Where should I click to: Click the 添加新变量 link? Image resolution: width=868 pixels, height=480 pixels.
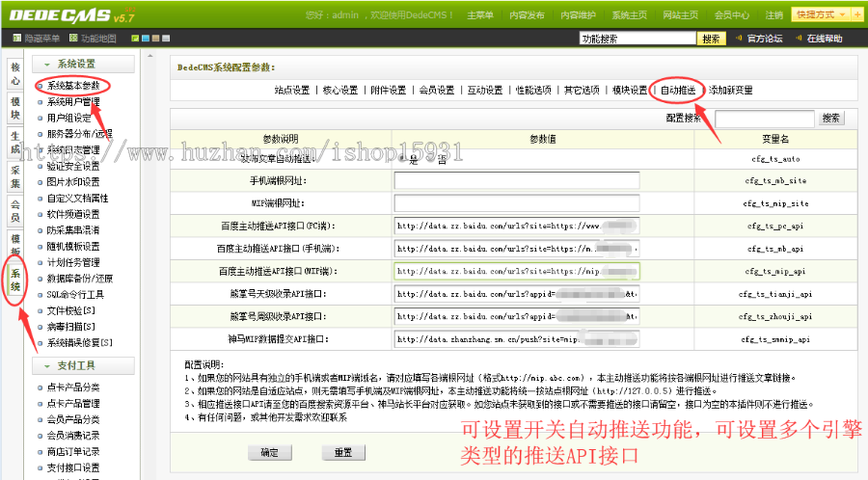[x=731, y=91]
